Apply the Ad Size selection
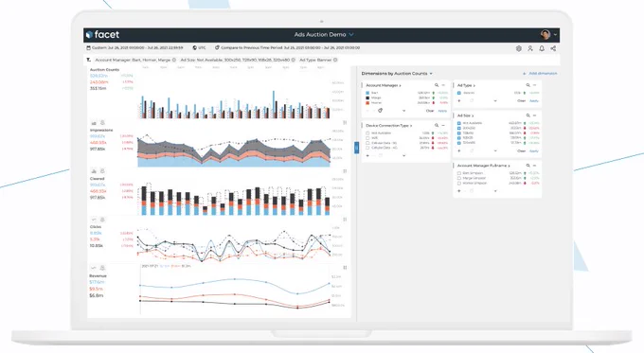 click(534, 151)
